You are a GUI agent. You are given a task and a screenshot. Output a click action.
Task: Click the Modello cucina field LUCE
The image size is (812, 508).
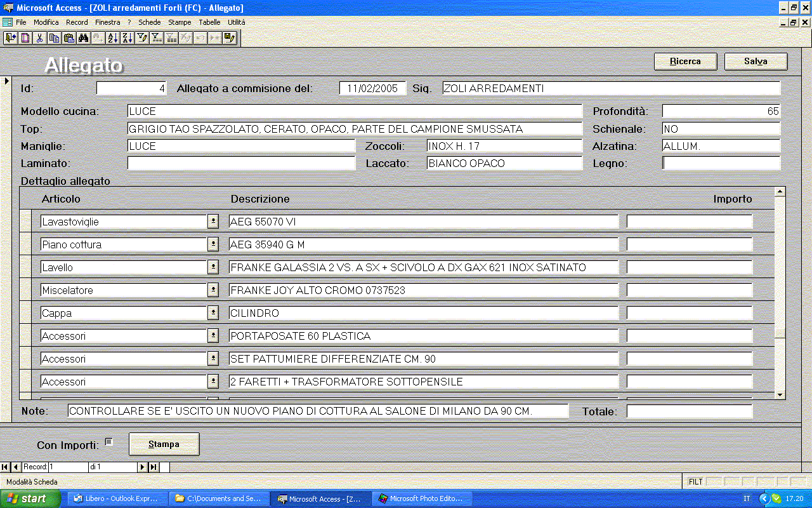tap(355, 112)
